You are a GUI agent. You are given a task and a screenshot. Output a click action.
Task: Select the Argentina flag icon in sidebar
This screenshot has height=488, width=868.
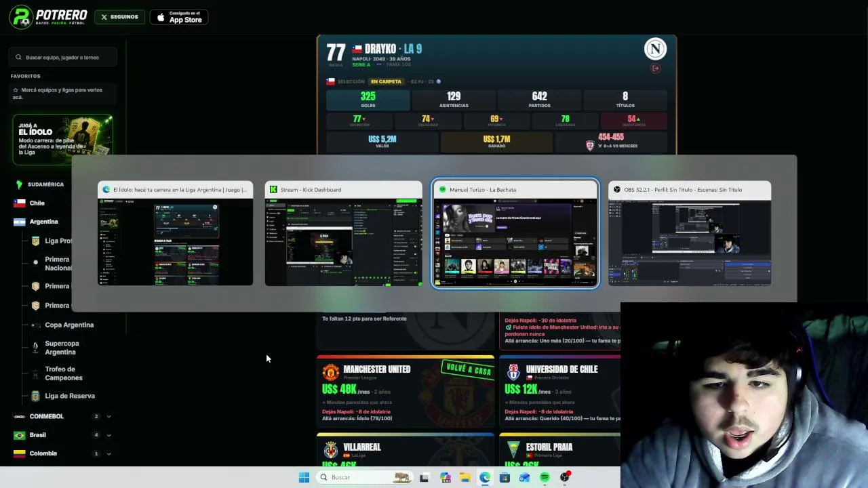20,222
